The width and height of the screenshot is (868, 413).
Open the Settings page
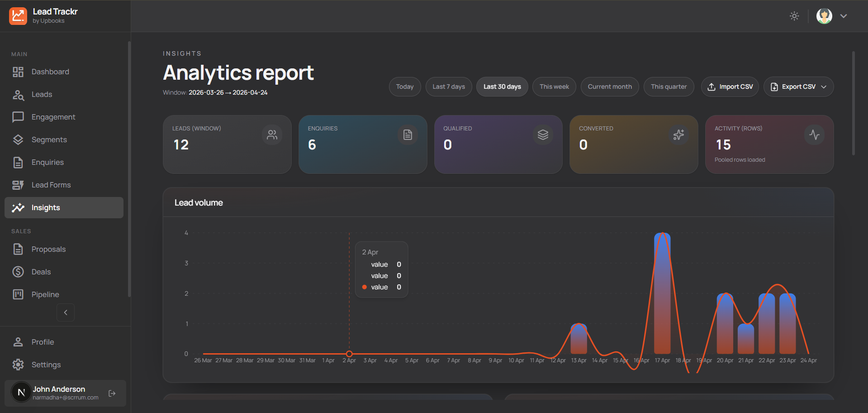pos(46,365)
